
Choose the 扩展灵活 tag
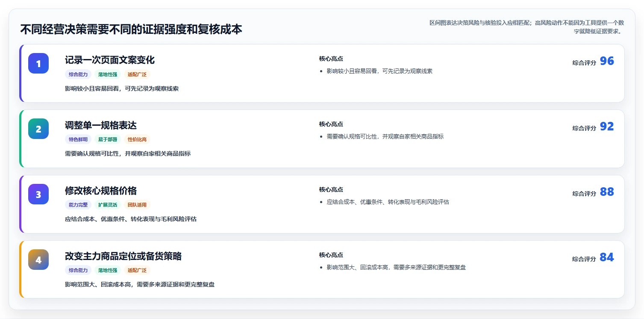pos(108,205)
